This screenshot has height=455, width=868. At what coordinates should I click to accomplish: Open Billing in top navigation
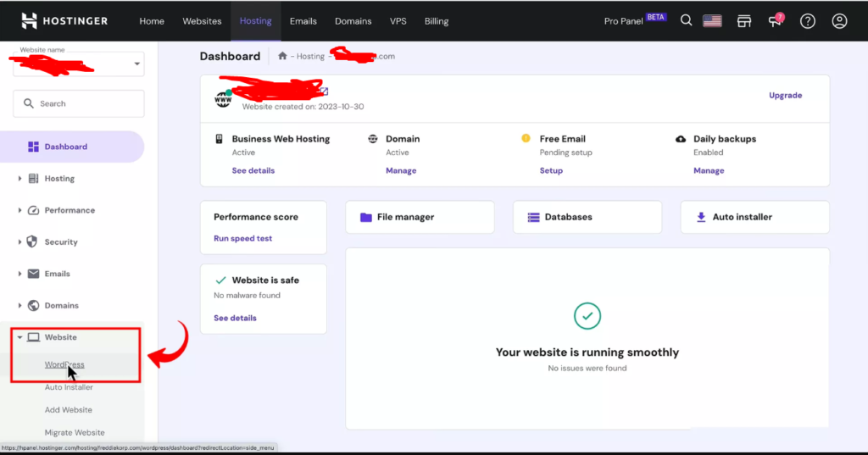437,21
